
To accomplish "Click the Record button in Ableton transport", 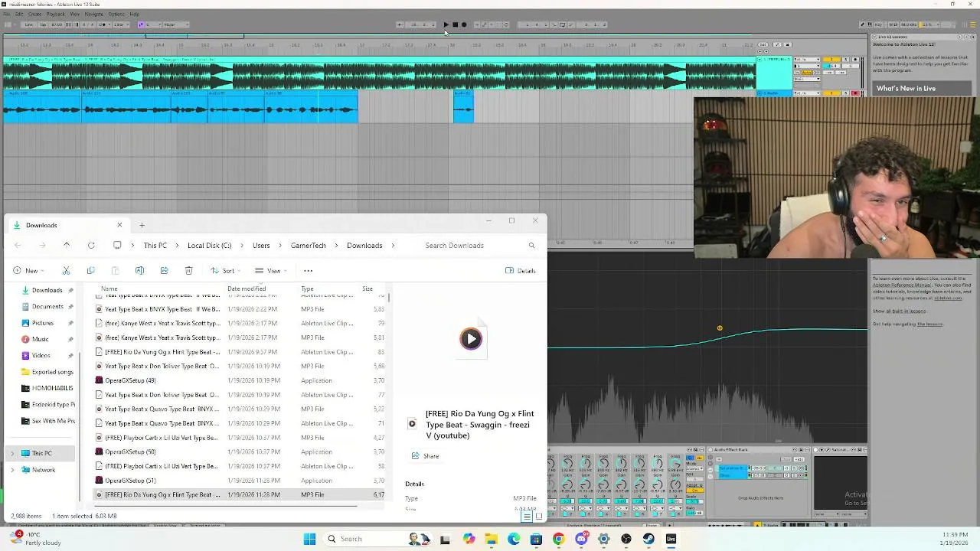I will click(x=464, y=24).
